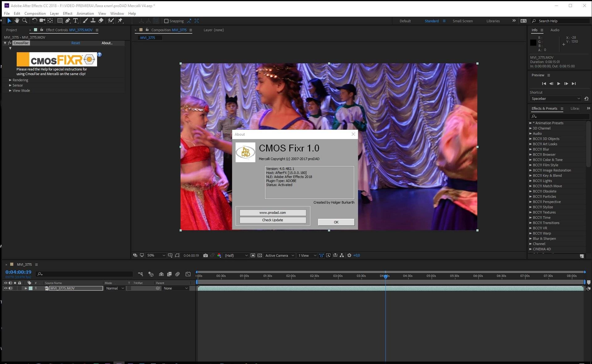Open the (Half) resolution dropdown

236,256
